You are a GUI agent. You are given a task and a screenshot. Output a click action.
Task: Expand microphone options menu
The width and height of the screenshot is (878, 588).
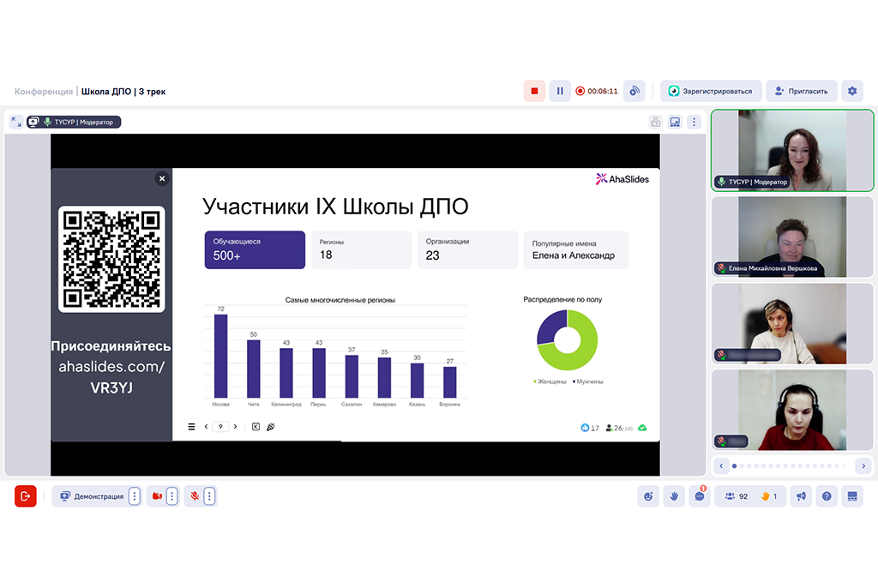coord(209,496)
